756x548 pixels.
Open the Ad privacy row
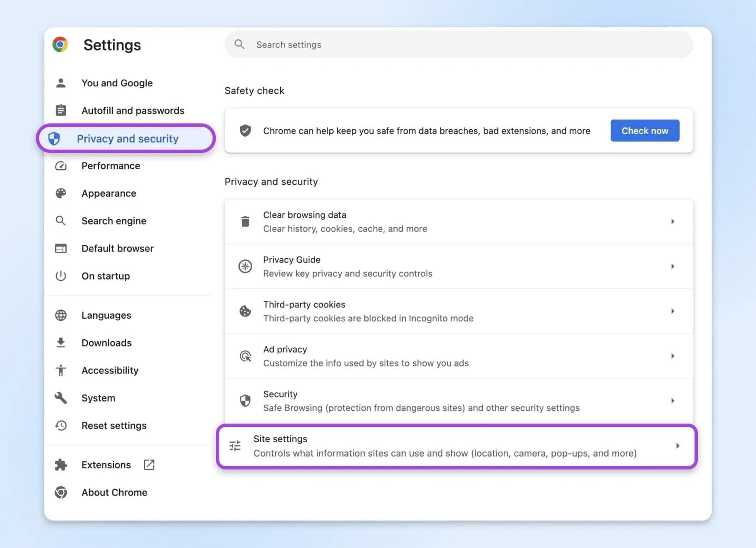pyautogui.click(x=459, y=356)
